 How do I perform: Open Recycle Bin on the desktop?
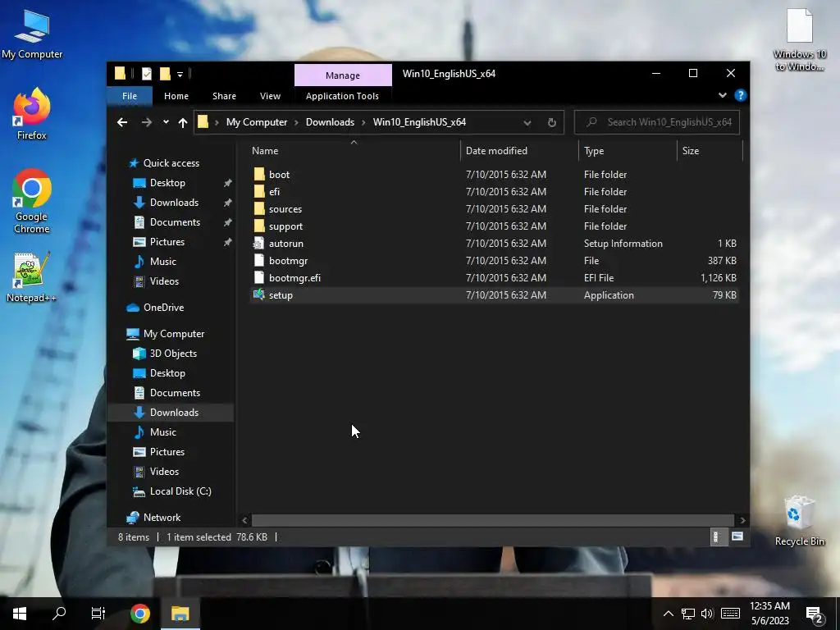[x=799, y=521]
